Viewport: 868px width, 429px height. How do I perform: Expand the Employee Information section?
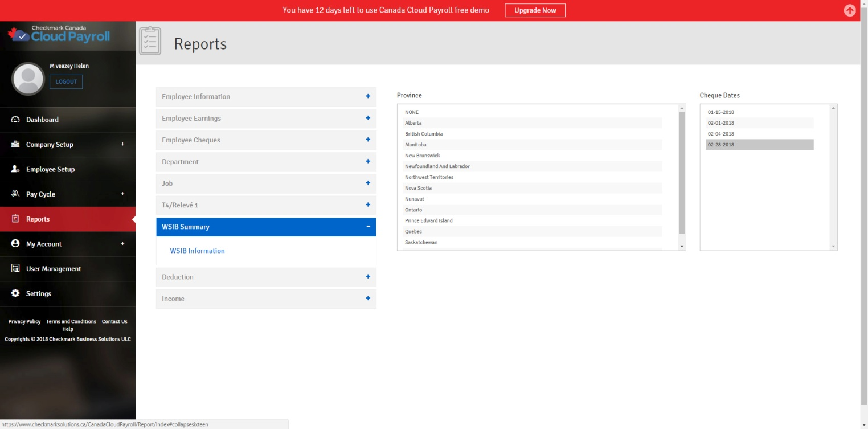[x=368, y=96]
